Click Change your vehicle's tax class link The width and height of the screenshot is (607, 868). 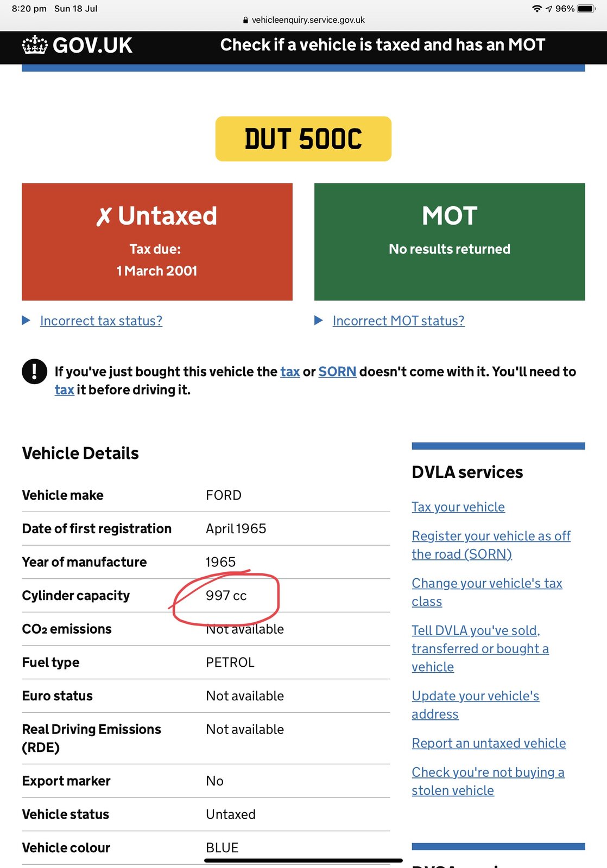point(486,592)
